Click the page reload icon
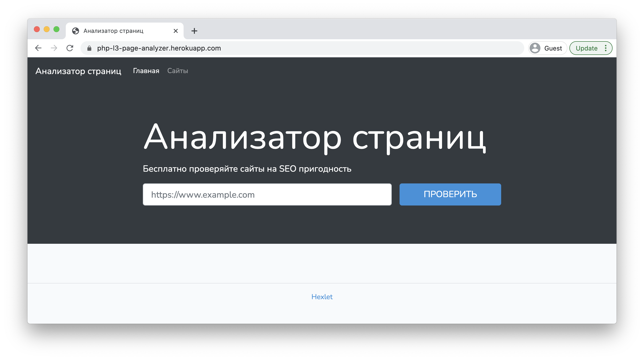 pyautogui.click(x=70, y=48)
